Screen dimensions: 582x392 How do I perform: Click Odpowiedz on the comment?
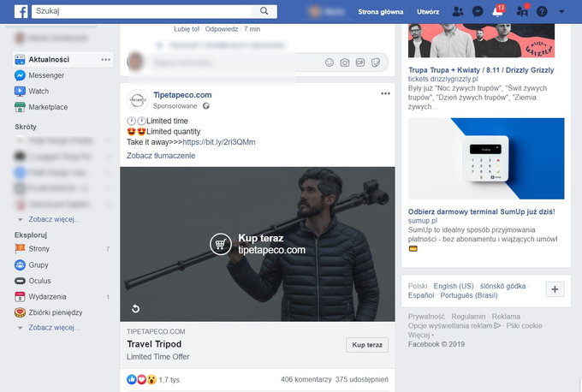pyautogui.click(x=221, y=29)
